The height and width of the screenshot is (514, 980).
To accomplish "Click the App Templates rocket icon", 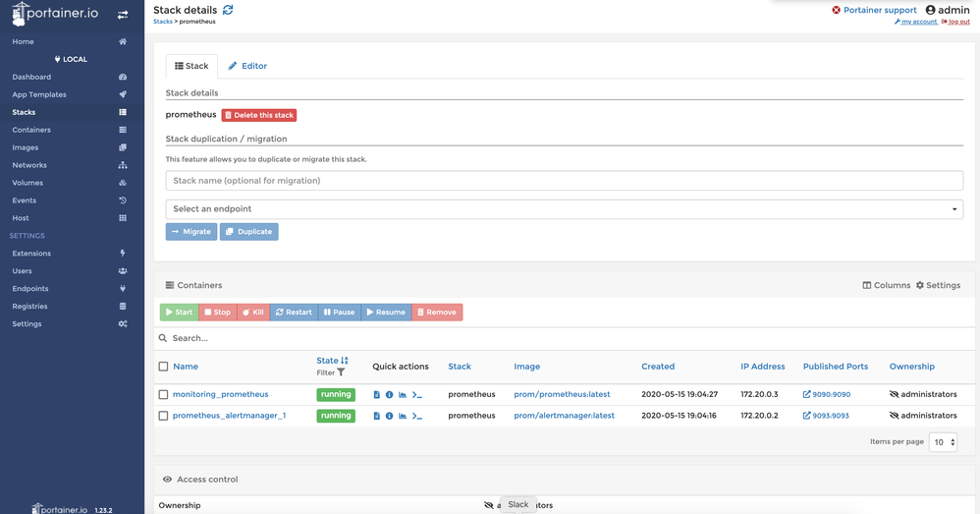I will click(123, 94).
